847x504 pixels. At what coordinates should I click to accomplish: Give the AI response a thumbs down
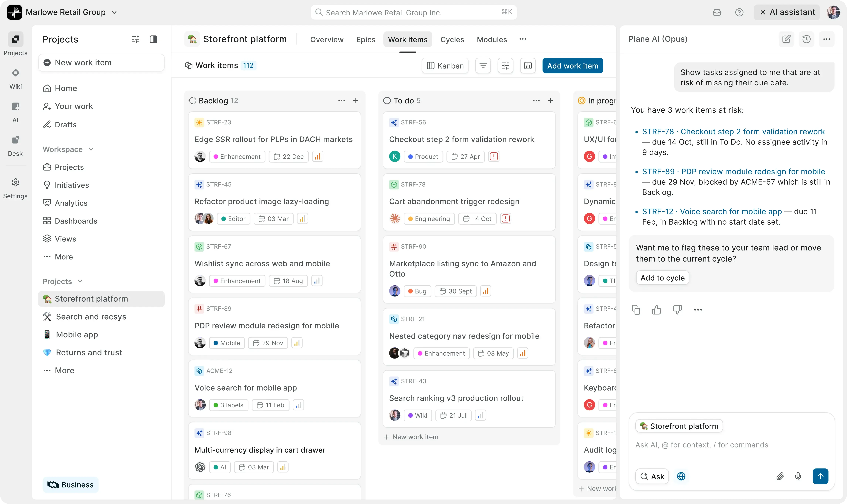[x=677, y=310]
